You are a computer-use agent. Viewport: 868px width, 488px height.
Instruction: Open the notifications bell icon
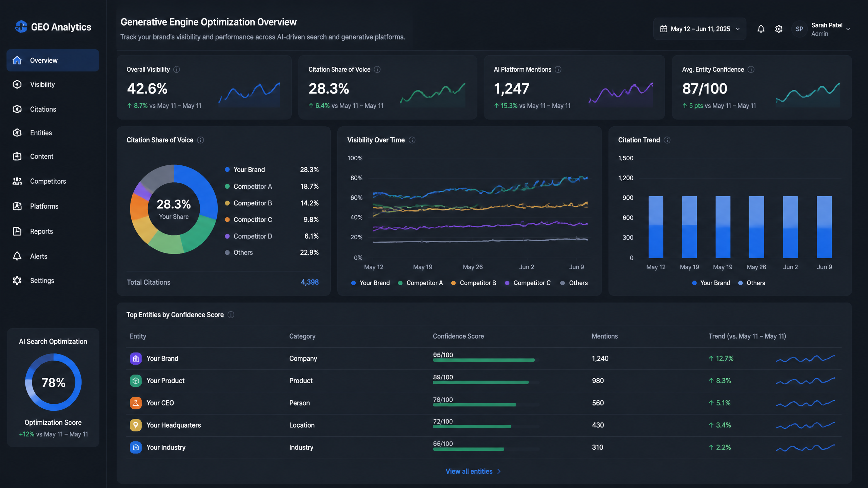tap(761, 29)
